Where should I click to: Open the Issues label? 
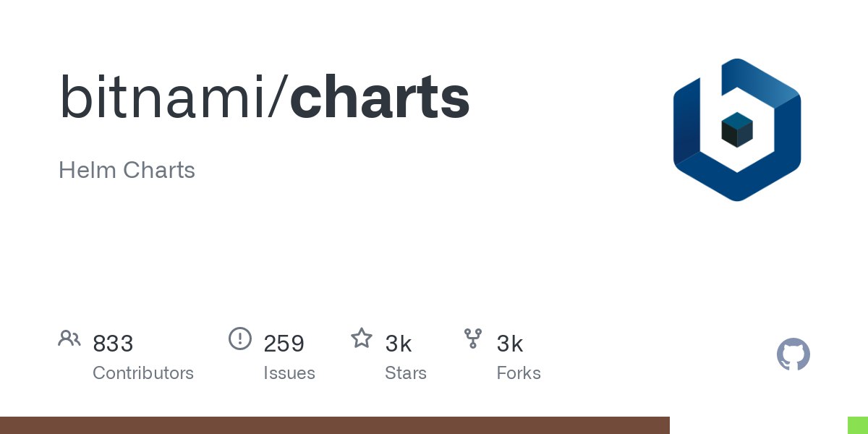coord(289,373)
